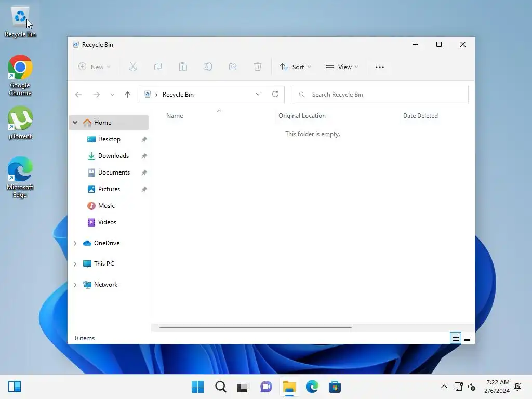Click the muted volume icon in tray

tap(472, 387)
